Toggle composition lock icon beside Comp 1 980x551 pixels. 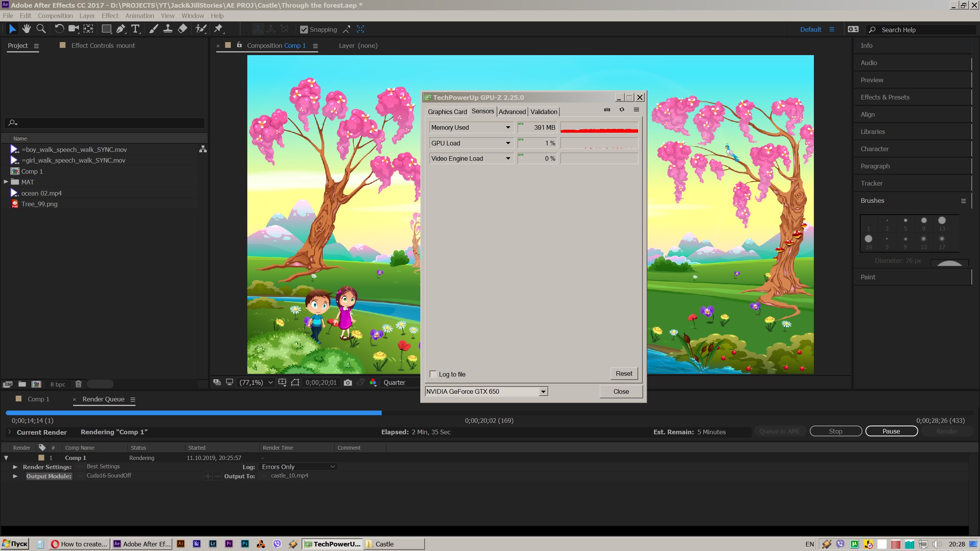click(x=239, y=45)
